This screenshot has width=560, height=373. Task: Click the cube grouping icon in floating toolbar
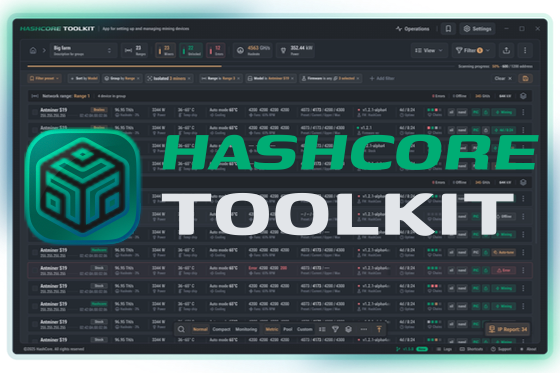[x=349, y=329]
